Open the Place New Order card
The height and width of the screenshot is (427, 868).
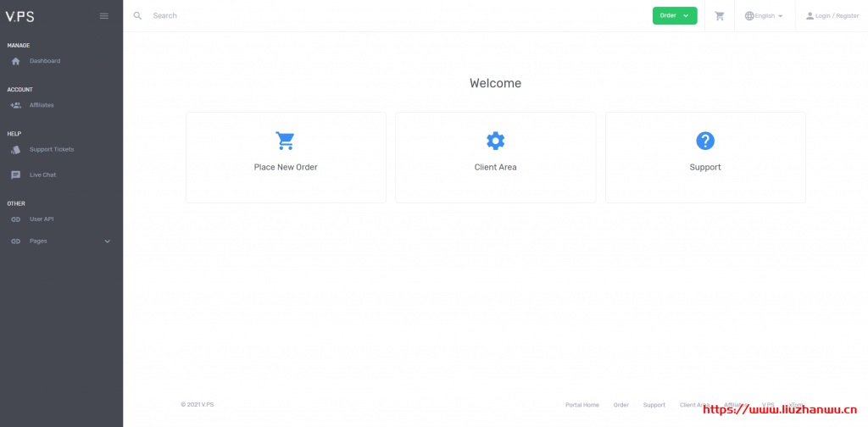pyautogui.click(x=286, y=157)
